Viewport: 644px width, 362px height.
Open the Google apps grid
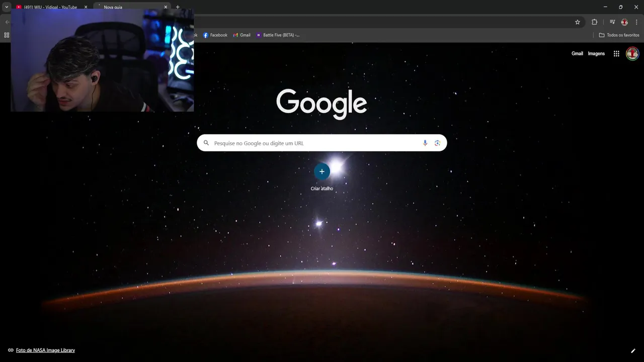point(616,54)
